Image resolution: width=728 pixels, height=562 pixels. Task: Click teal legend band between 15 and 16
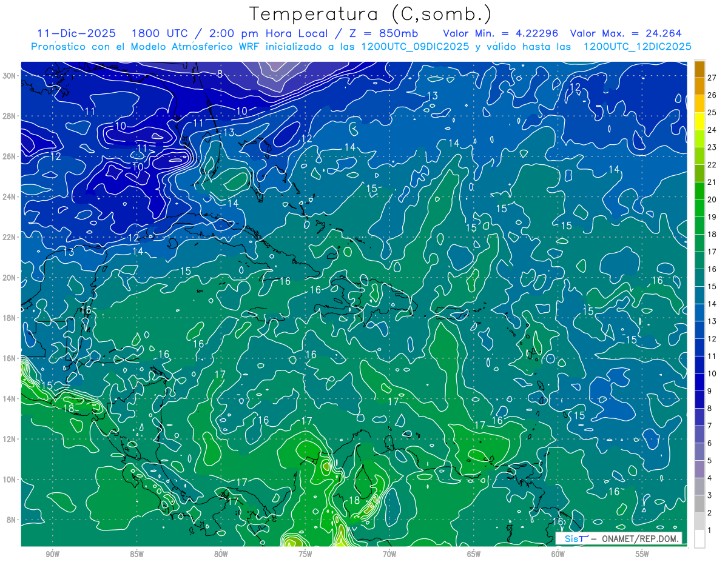699,278
